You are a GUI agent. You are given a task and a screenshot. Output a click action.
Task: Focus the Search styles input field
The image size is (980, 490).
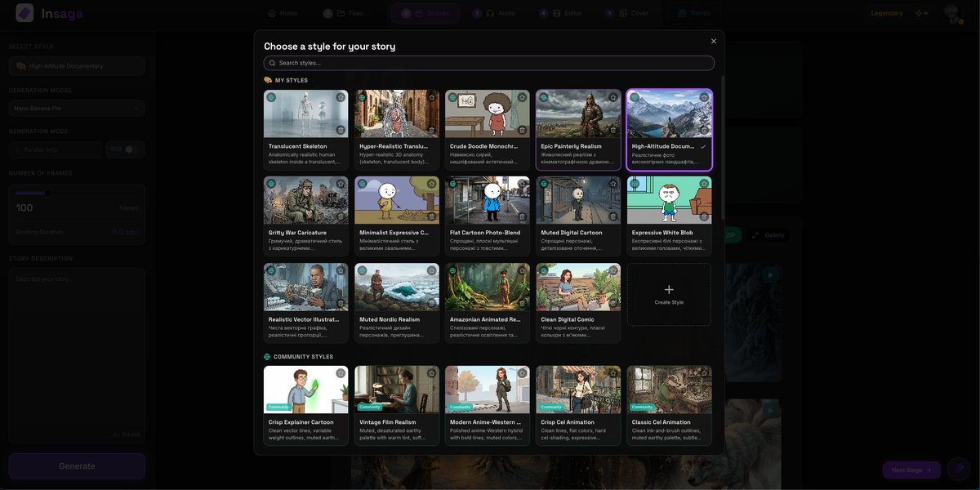click(489, 63)
